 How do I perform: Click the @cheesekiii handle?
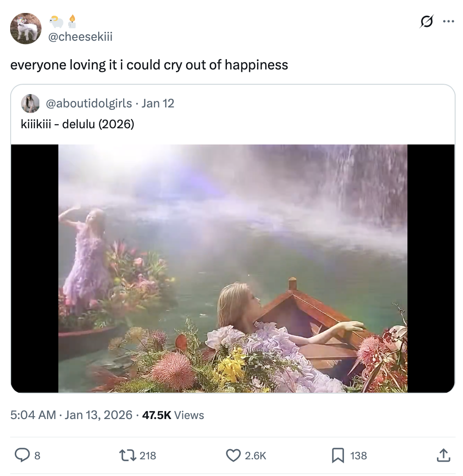81,37
